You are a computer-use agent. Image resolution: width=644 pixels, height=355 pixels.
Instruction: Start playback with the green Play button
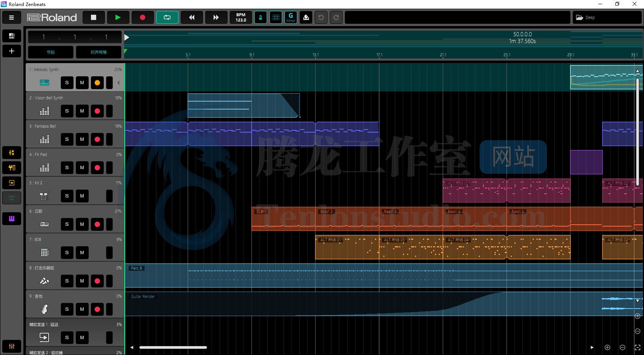click(118, 17)
